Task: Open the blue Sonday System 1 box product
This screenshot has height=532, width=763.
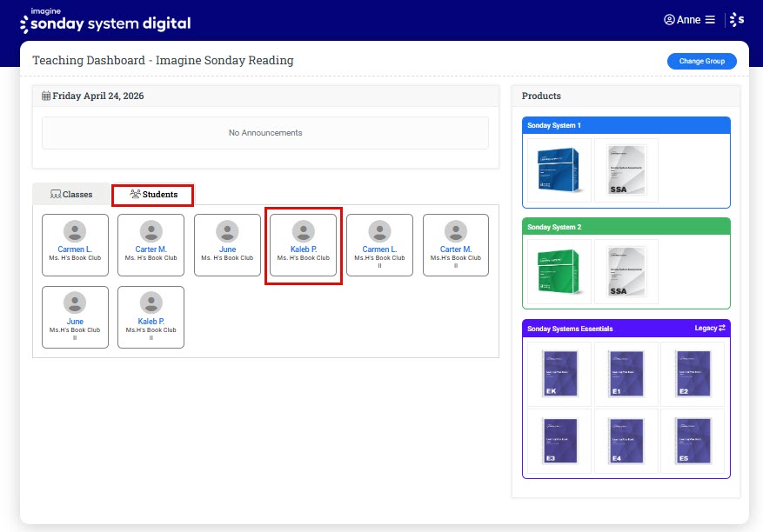Action: tap(559, 170)
